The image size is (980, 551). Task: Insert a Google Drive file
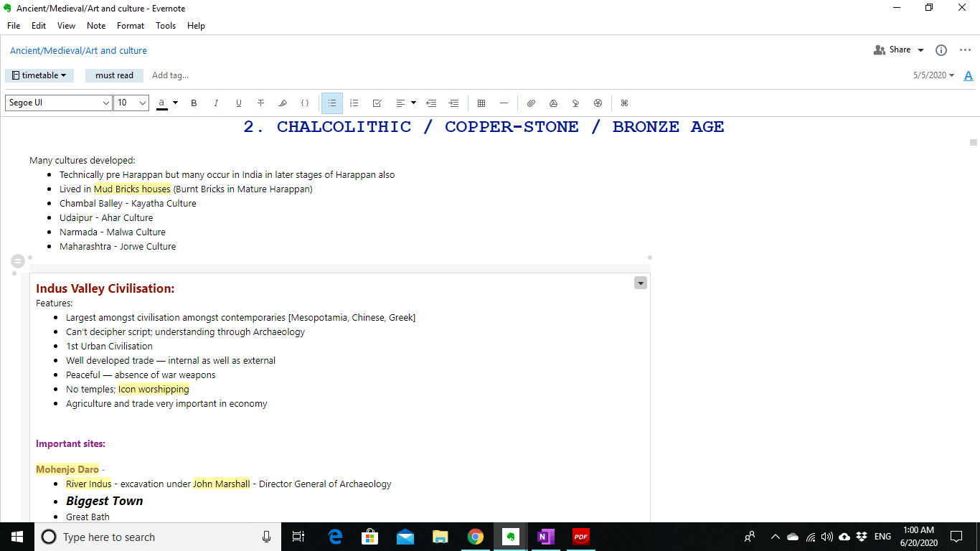click(x=553, y=103)
